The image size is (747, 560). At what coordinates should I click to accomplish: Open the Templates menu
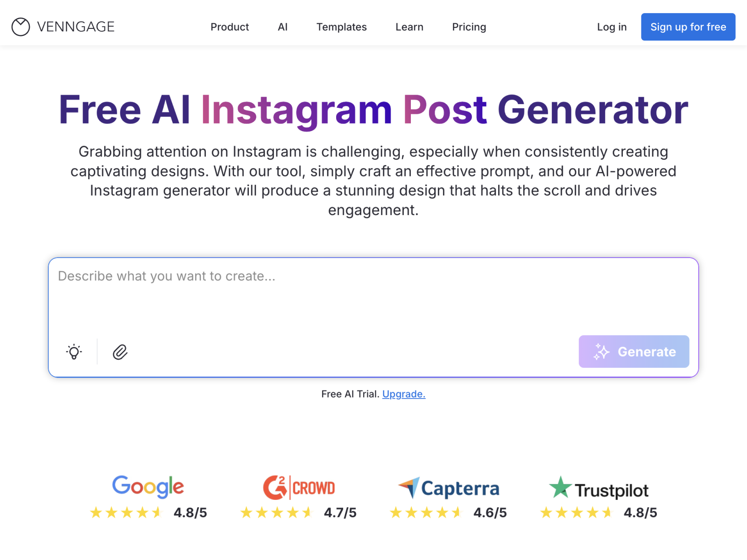click(341, 27)
